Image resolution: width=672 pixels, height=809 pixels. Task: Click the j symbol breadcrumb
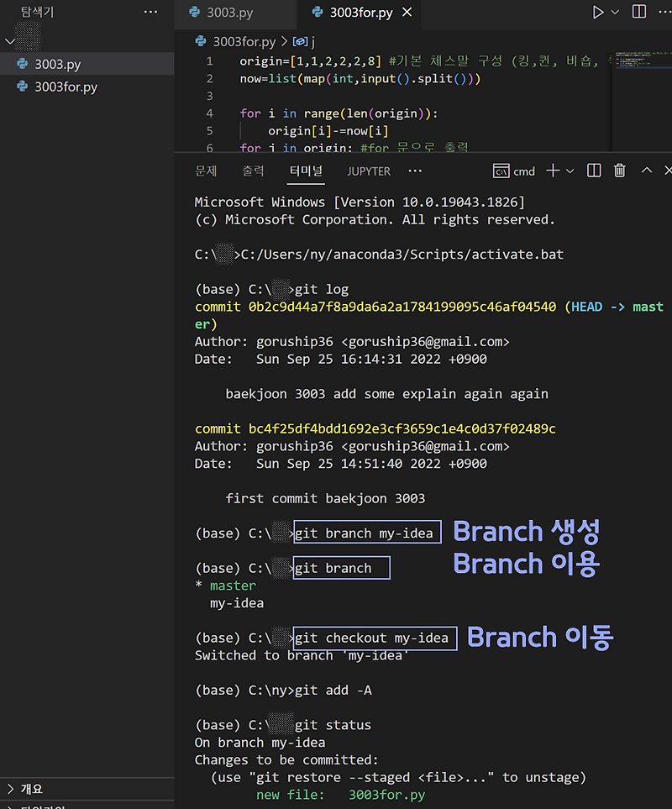312,41
